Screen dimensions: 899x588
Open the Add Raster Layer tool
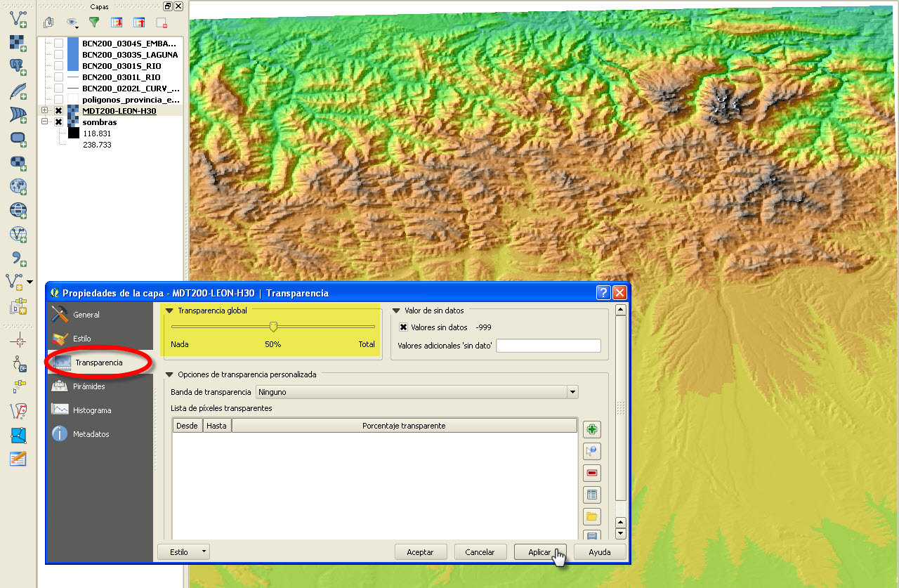click(15, 42)
